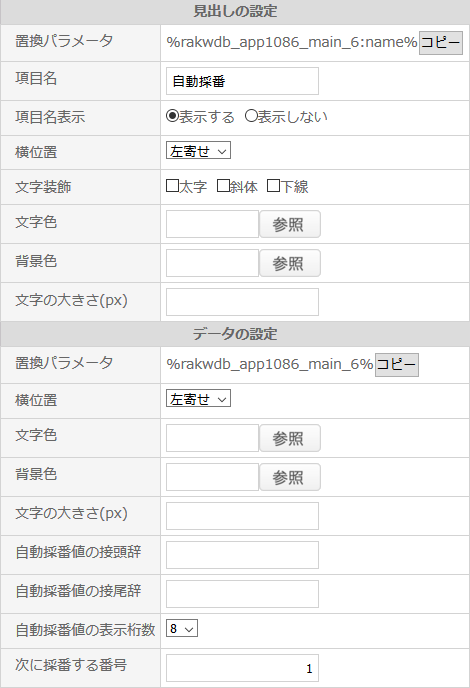Focus heading 文字色 color input

point(212,224)
